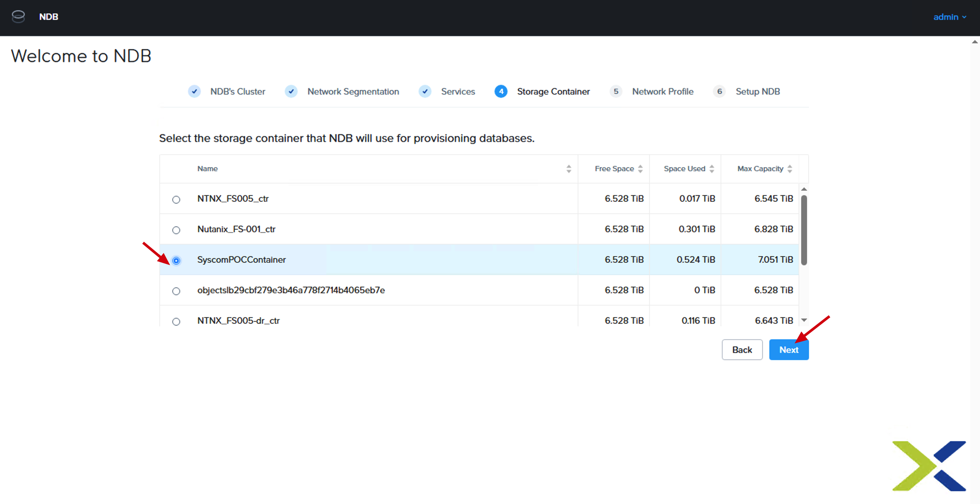Select the objectslb29cbf279e3b46a778f2714b4065eb7e radio button
The image size is (980, 504).
[176, 291]
